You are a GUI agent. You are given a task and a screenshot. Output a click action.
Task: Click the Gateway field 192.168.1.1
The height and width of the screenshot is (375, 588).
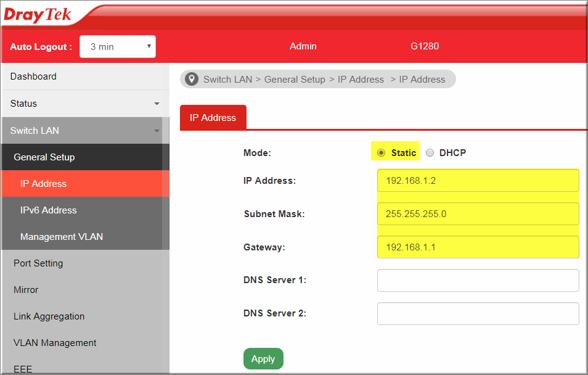pyautogui.click(x=478, y=247)
